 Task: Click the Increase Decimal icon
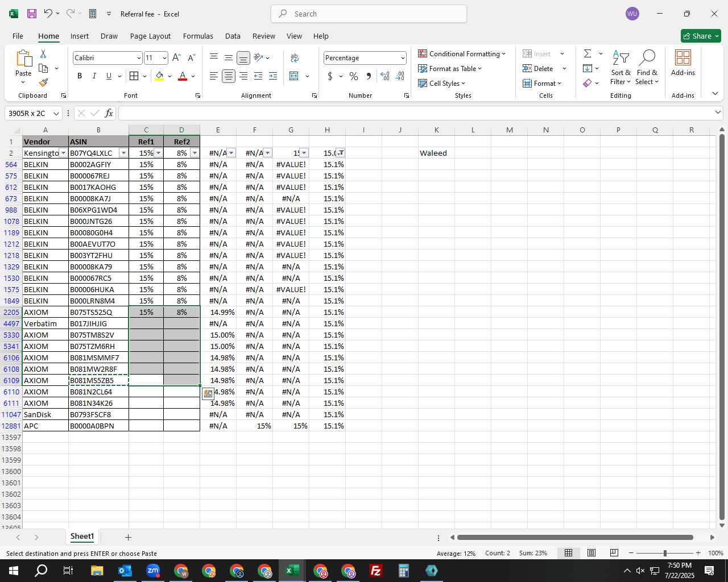(x=385, y=76)
